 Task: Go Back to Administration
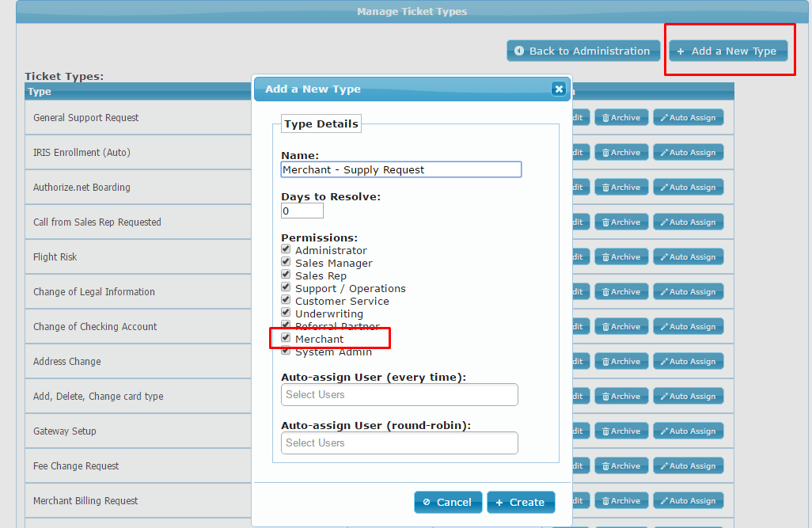[582, 51]
